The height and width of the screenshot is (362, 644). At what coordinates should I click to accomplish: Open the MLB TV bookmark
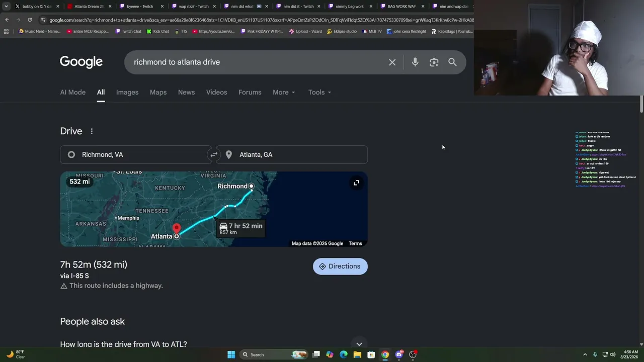coord(371,31)
